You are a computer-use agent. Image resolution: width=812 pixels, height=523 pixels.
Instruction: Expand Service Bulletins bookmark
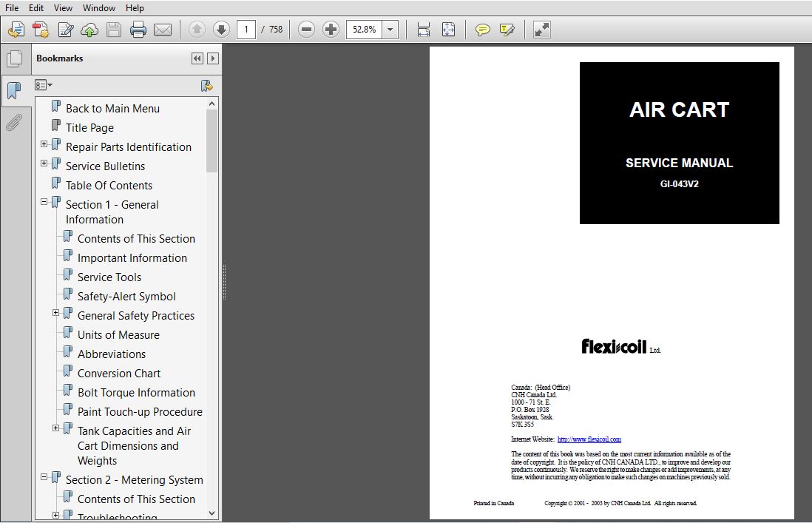44,163
